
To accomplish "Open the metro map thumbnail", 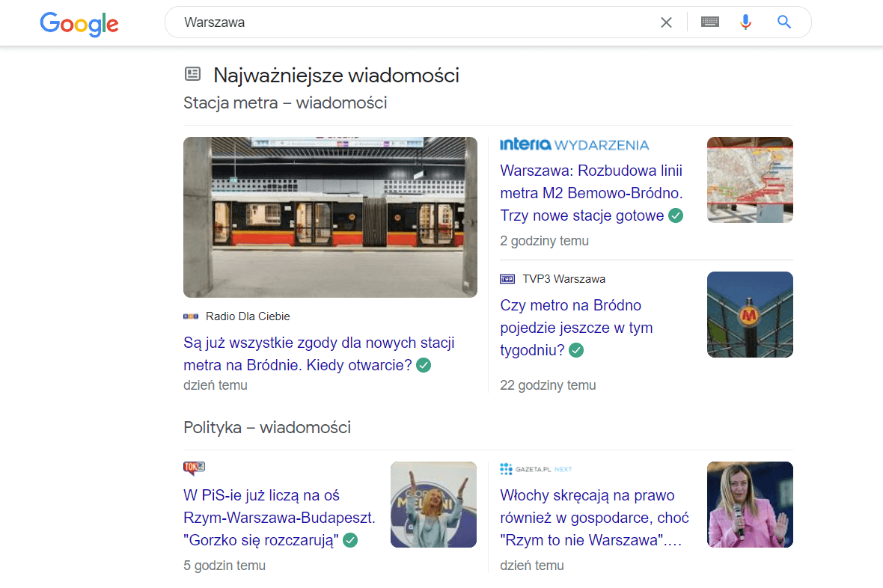I will pos(750,180).
